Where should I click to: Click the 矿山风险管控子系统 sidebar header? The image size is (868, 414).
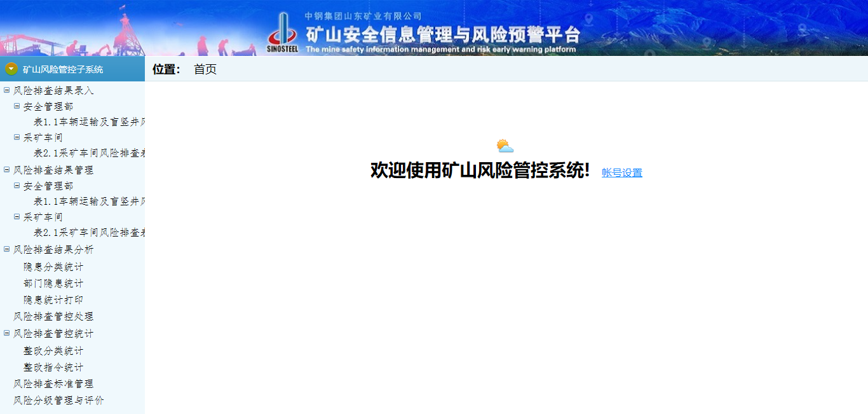(72, 69)
